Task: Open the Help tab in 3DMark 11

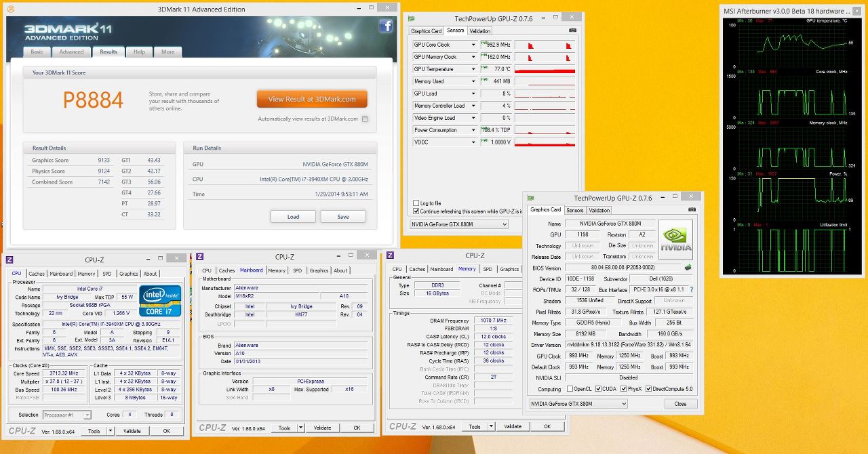Action: coord(139,52)
